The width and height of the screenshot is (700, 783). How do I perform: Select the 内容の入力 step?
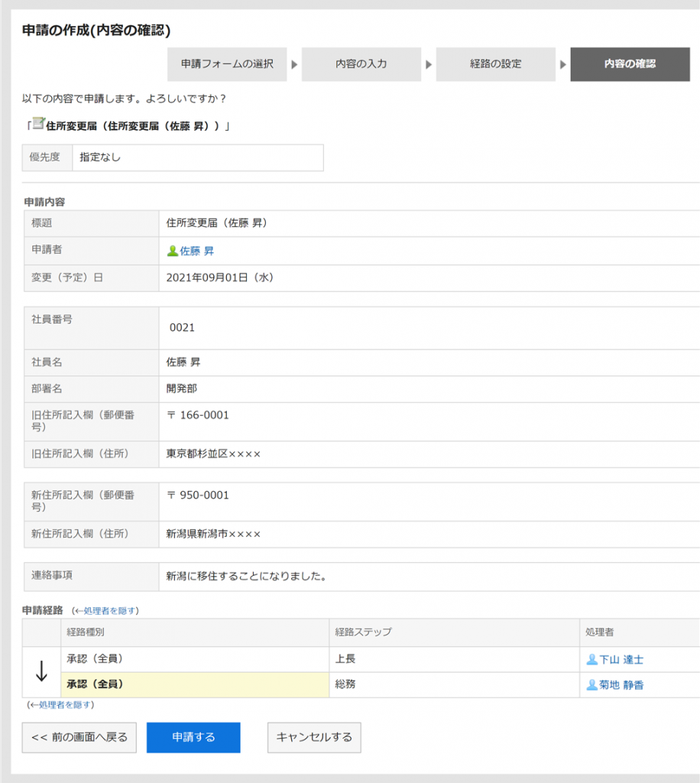[x=361, y=64]
